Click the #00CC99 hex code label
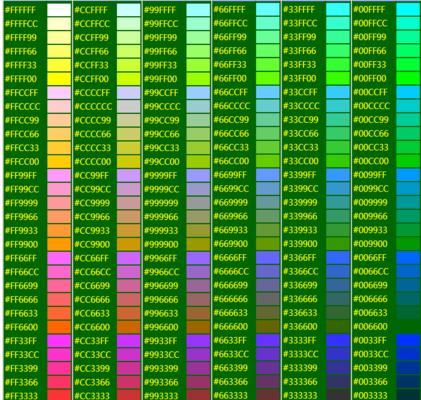 [371, 120]
